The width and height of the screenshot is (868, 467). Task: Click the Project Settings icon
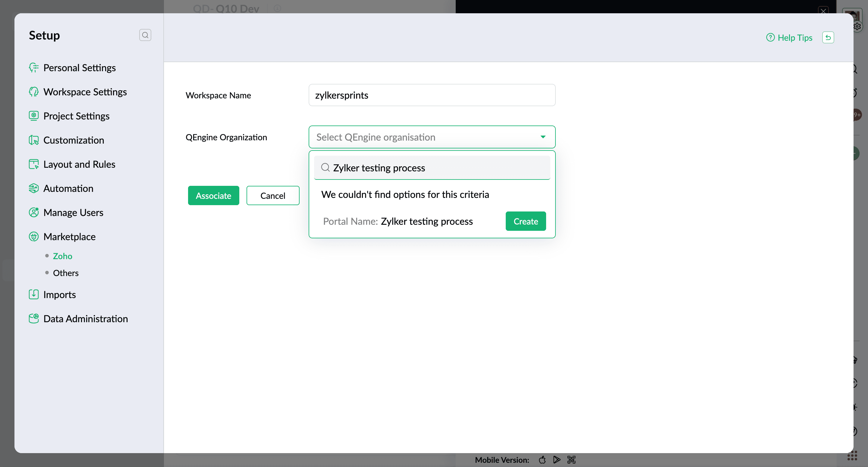point(33,116)
